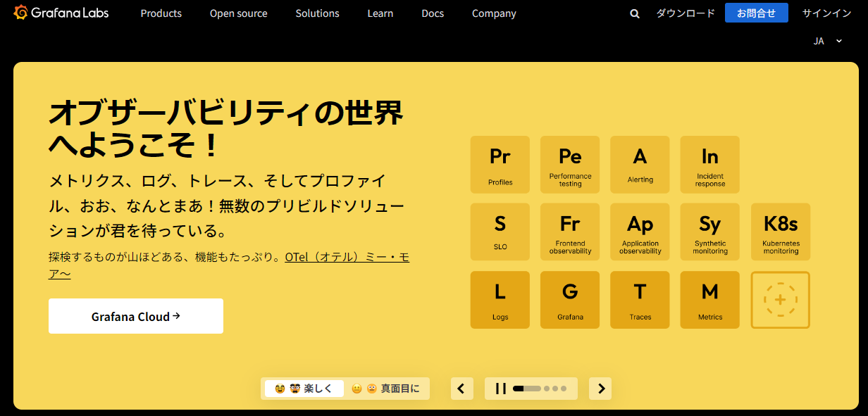The width and height of the screenshot is (868, 416).
Task: Select the Fr Frontend observability tile
Action: click(570, 232)
